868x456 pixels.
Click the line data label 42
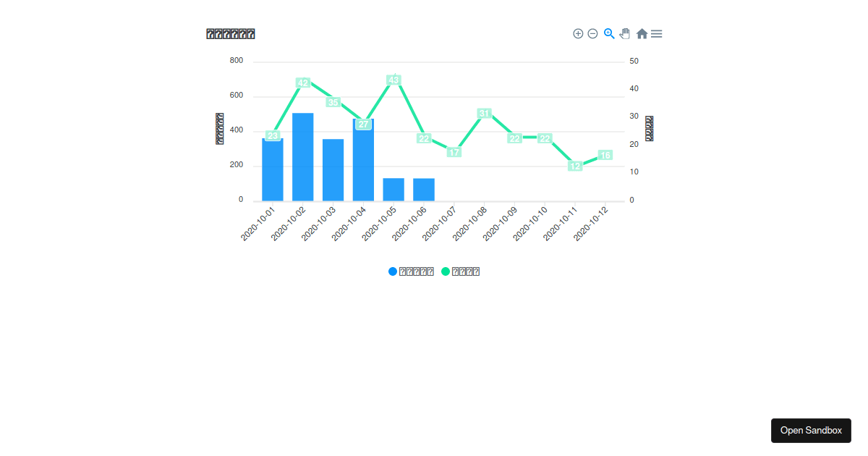click(x=303, y=83)
